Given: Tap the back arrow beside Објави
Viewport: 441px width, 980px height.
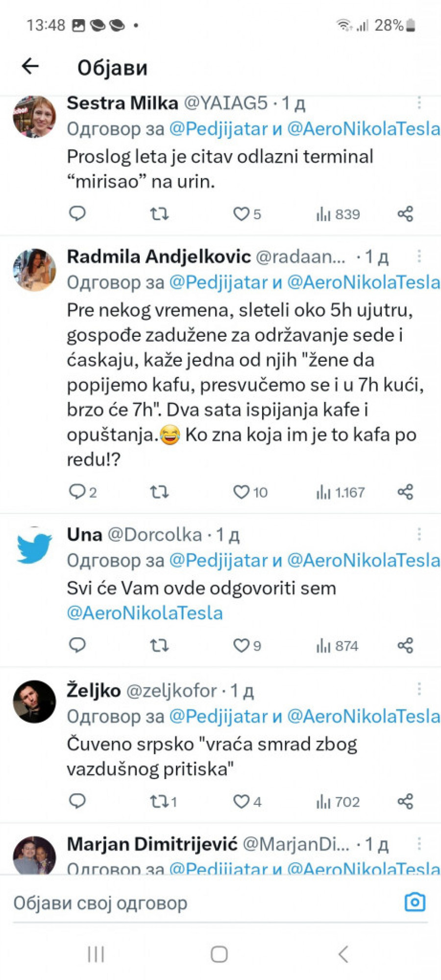Looking at the screenshot, I should 30,66.
